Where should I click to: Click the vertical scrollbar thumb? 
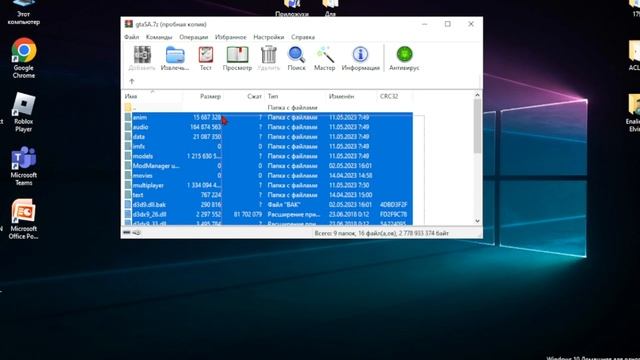477,126
